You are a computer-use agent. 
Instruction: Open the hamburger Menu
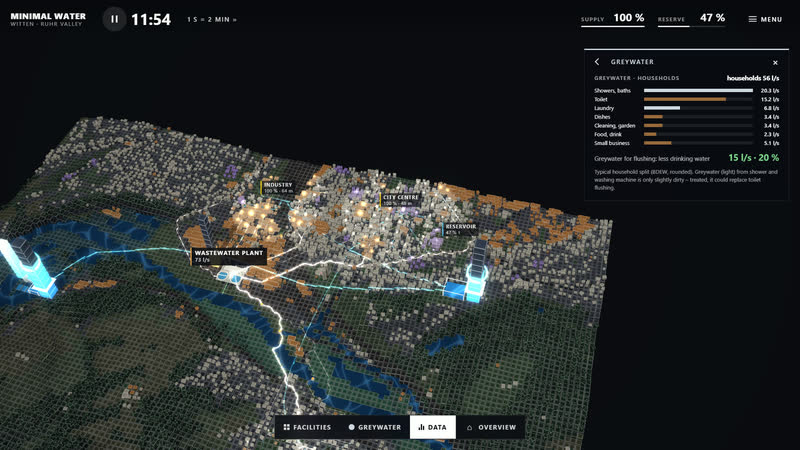[x=765, y=19]
